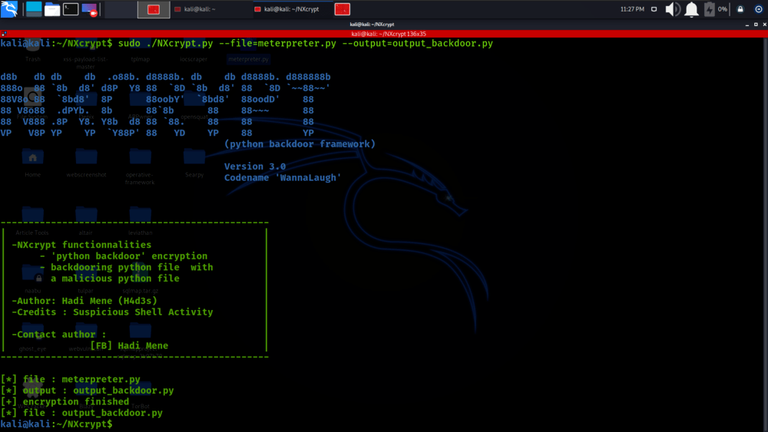768x432 pixels.
Task: Open the screen recorder panel icon
Action: pos(90,9)
